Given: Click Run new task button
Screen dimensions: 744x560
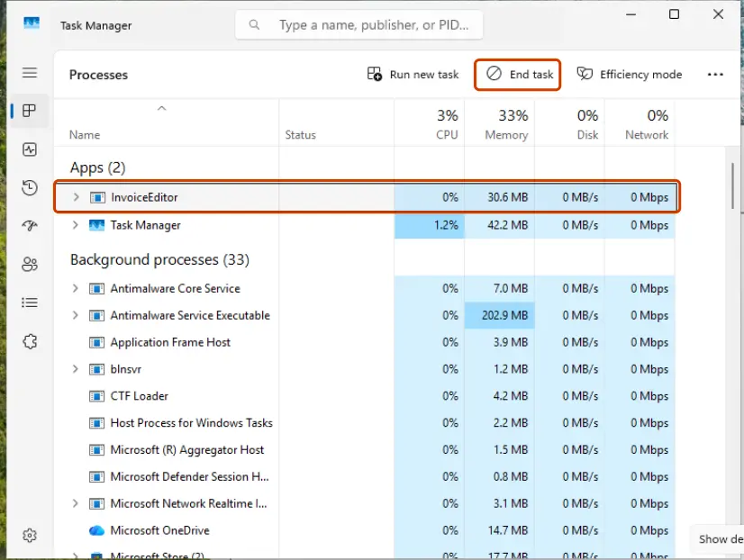Looking at the screenshot, I should 413,75.
